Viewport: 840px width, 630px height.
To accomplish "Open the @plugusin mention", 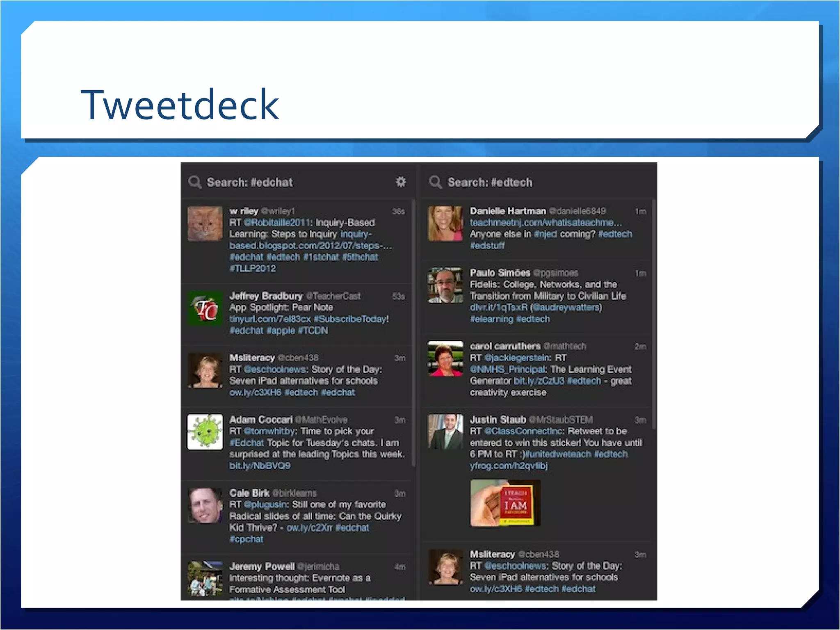I will pyautogui.click(x=266, y=504).
